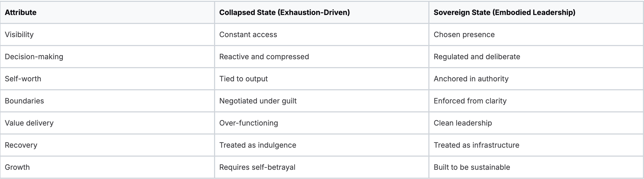
Task: Click the Collapsed State (Exhaustion-Driven) header
Action: point(284,12)
